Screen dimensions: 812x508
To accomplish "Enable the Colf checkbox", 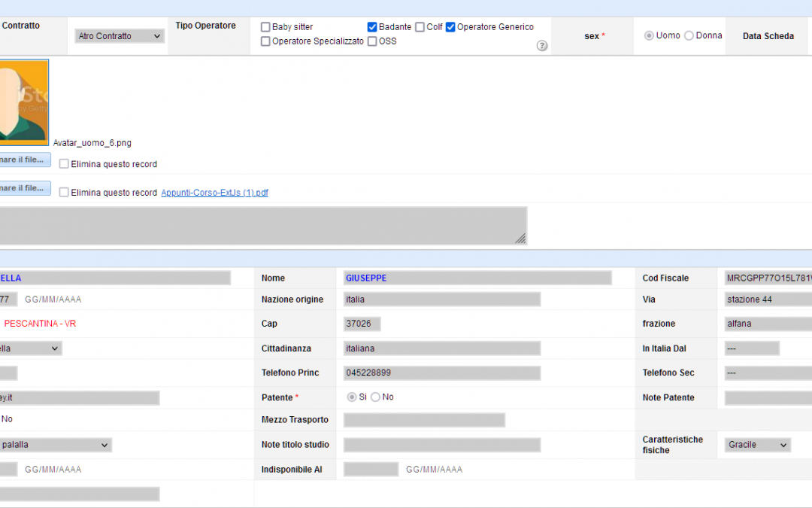I will point(420,27).
